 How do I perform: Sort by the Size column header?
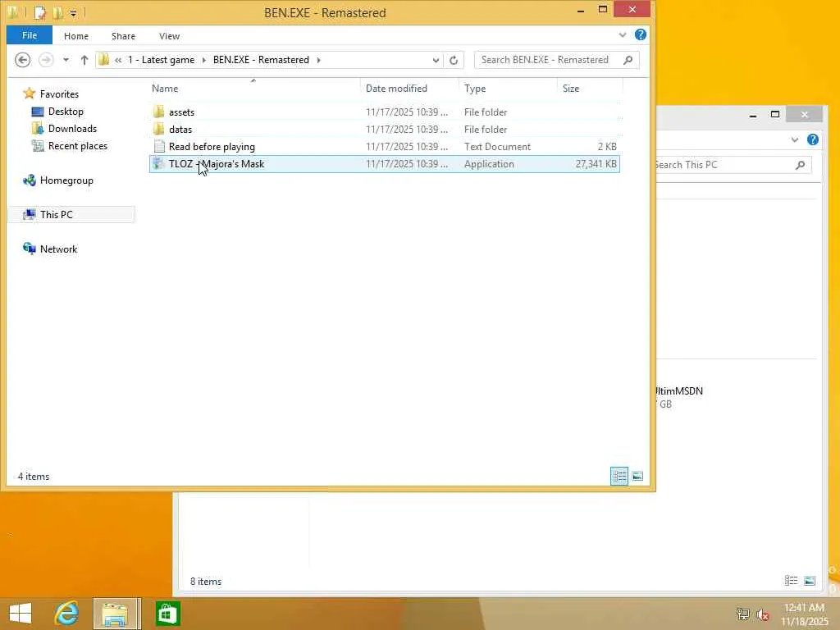[x=591, y=89]
